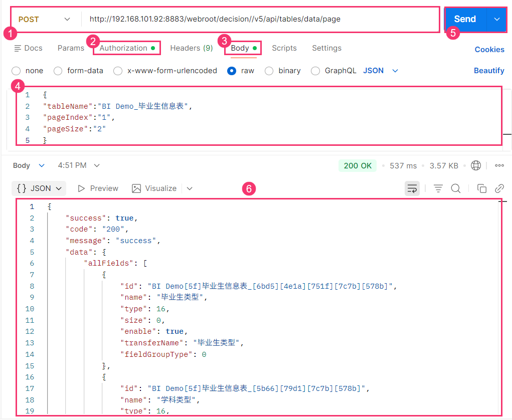Open the Cookies link

click(x=489, y=50)
